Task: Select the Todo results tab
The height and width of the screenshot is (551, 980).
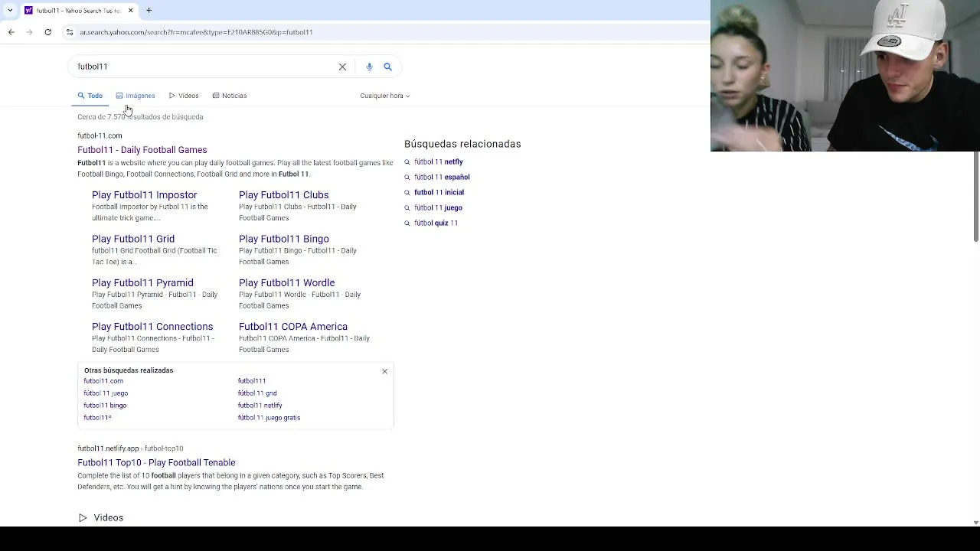Action: tap(90, 96)
